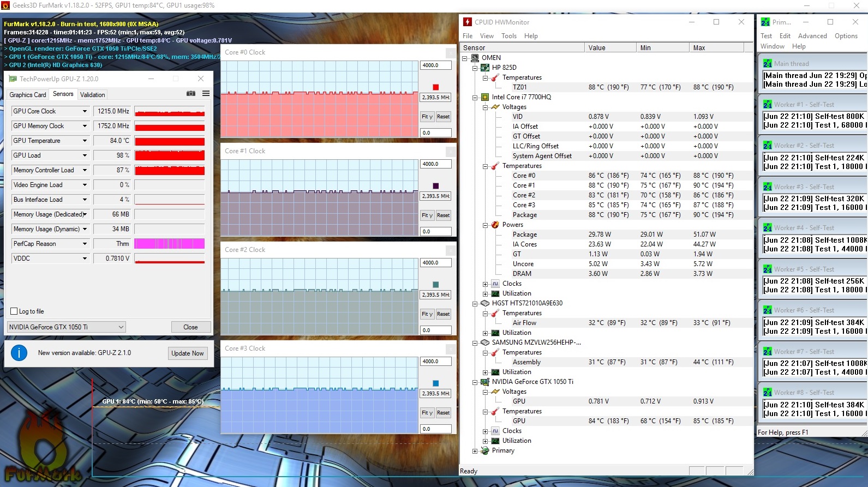Expand the Primary battery node

point(475,450)
